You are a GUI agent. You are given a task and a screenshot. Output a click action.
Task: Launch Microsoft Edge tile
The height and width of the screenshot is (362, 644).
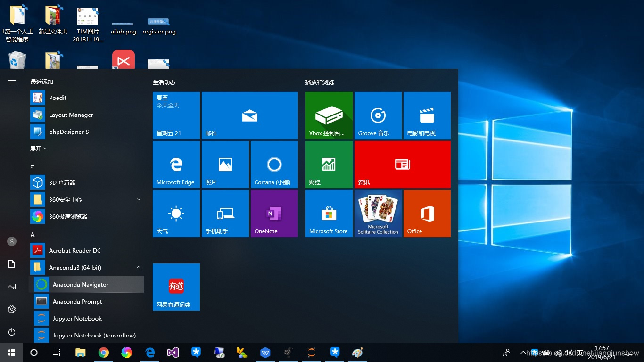pos(176,165)
